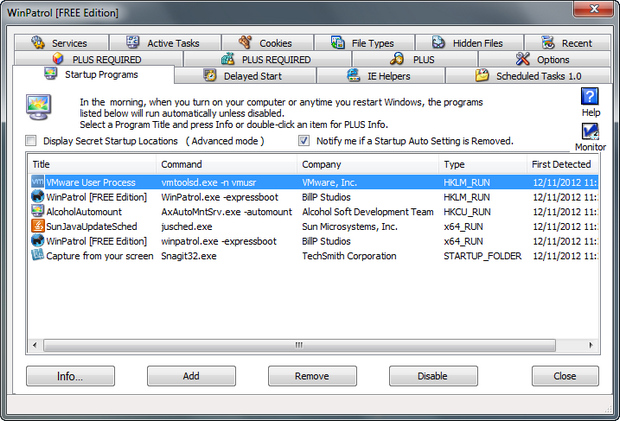Click Scotty dog icon for WinPatrol.exe -expressboot
This screenshot has height=421, width=620.
(x=38, y=196)
